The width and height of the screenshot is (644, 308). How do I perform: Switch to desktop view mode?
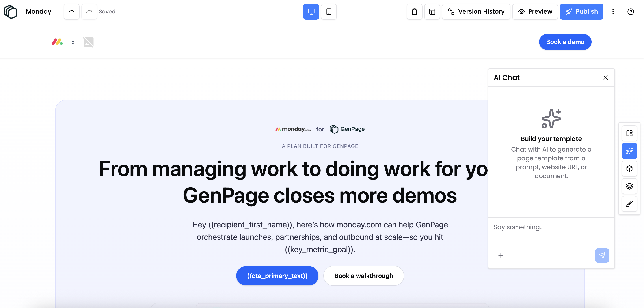pyautogui.click(x=311, y=11)
